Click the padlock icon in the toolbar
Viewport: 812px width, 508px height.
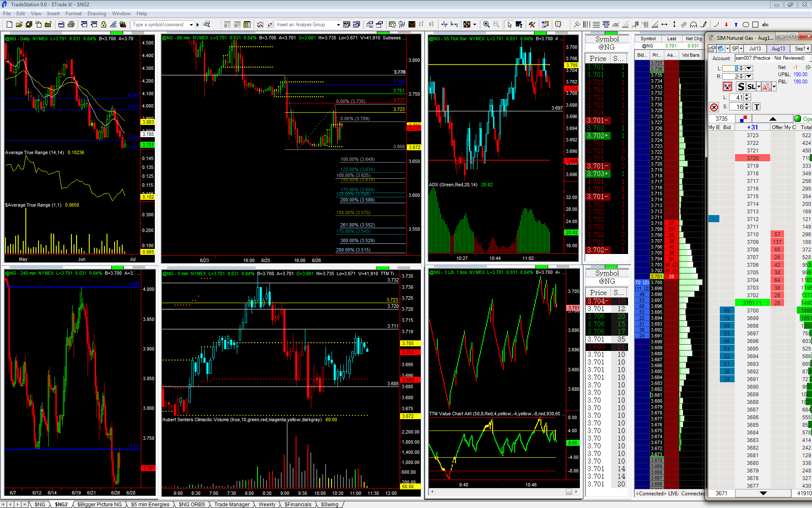coord(103,25)
